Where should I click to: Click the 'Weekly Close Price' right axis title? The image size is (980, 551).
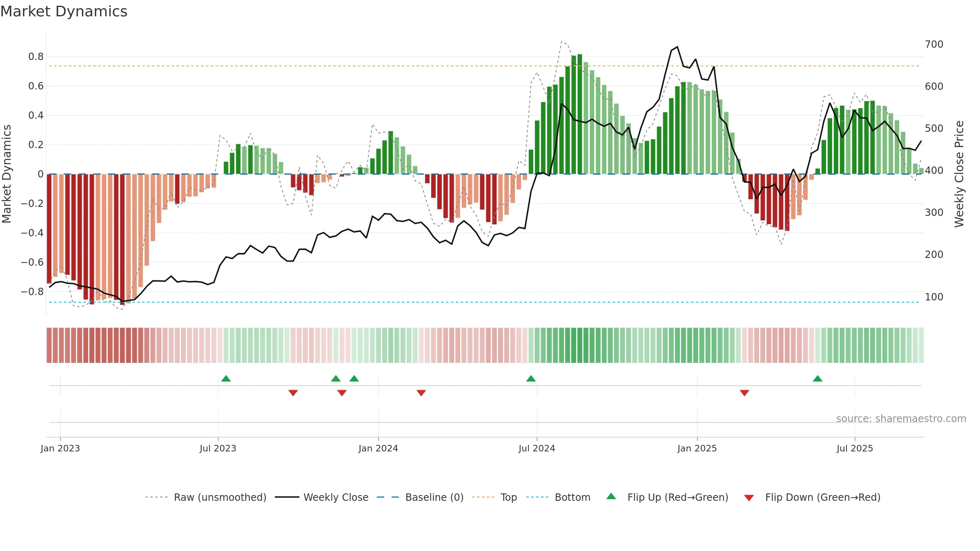coord(959,174)
